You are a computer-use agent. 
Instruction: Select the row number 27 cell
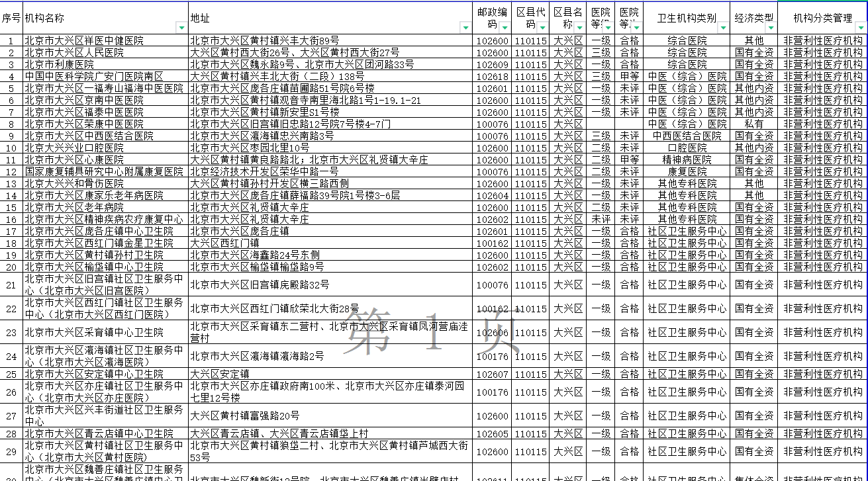[x=11, y=415]
